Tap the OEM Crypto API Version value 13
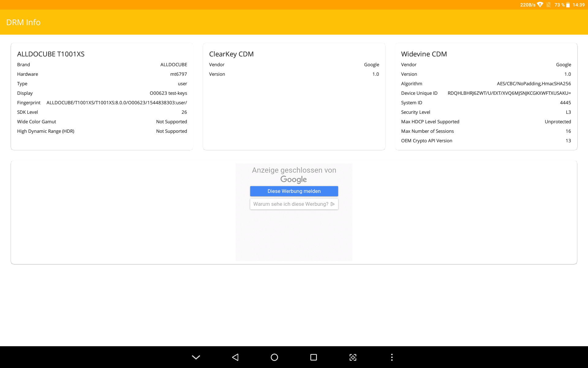 568,140
